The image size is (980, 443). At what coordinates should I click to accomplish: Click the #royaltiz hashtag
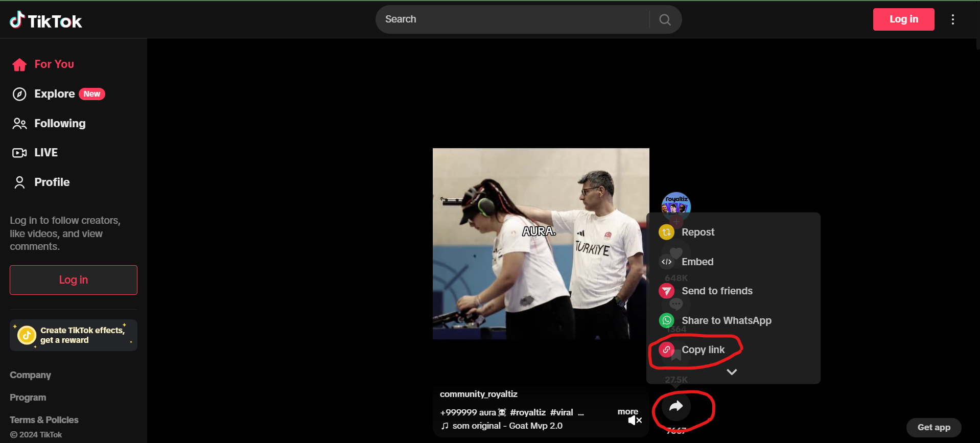pyautogui.click(x=528, y=413)
